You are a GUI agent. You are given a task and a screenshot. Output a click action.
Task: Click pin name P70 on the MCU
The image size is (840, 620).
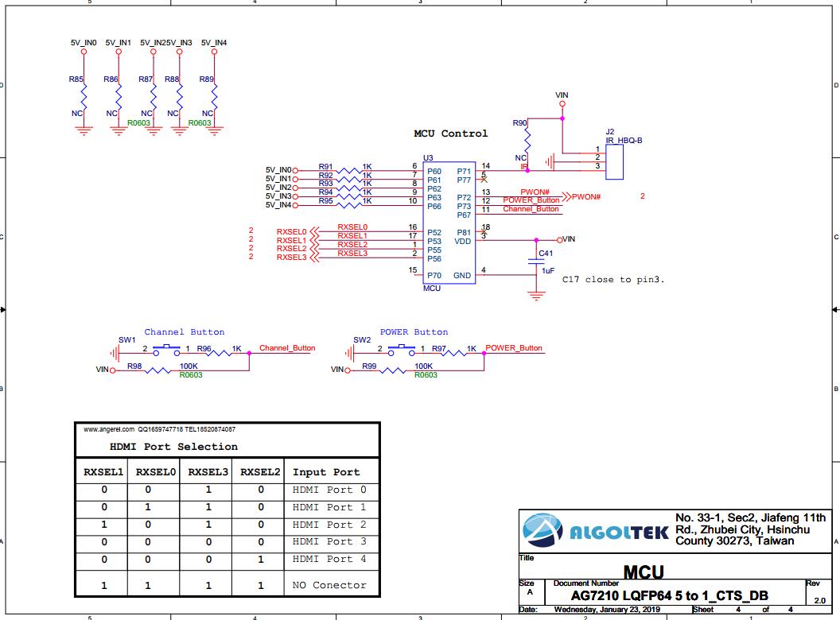[434, 276]
